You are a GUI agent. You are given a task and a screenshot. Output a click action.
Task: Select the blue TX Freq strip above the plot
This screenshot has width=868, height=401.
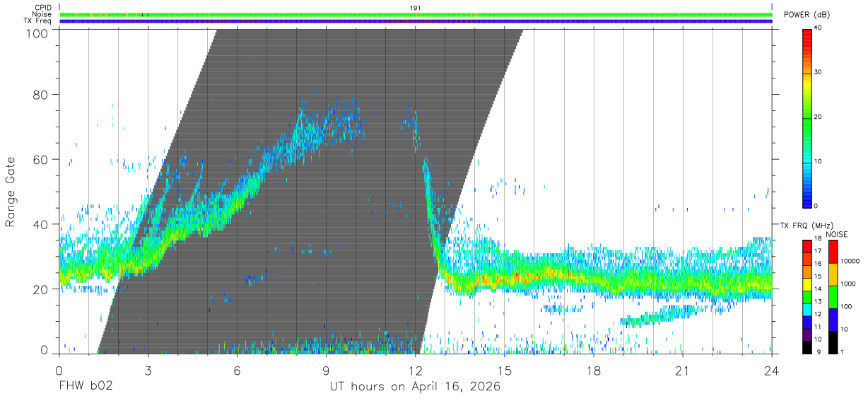tap(416, 21)
